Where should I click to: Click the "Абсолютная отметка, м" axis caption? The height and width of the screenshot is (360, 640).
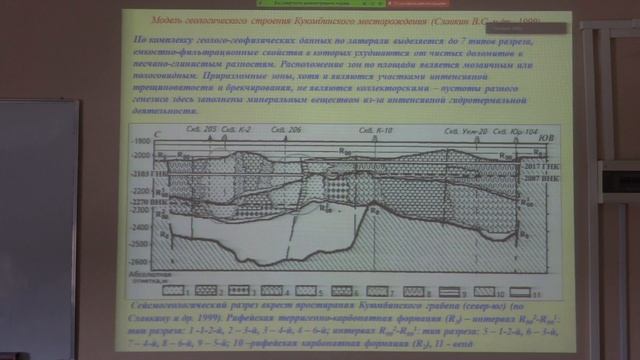pyautogui.click(x=149, y=278)
